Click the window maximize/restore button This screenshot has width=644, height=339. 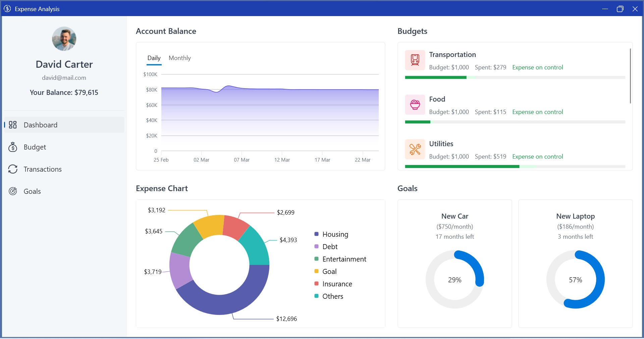(620, 9)
